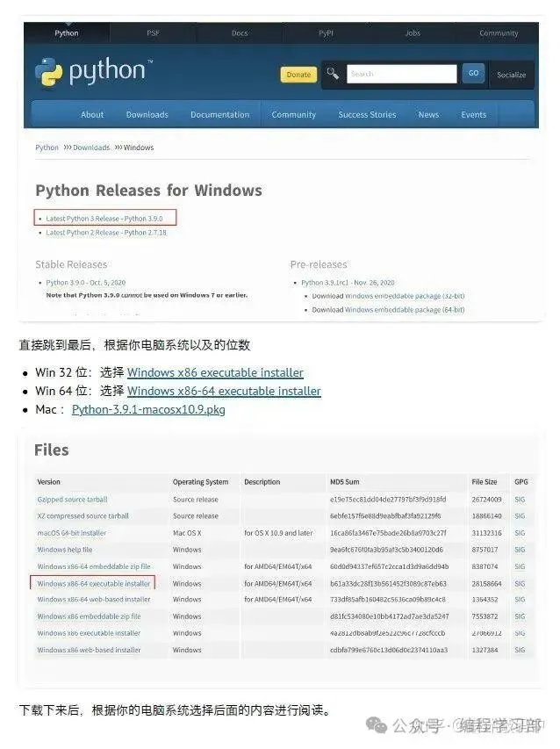Select the top-bar Community tab
The width and height of the screenshot is (560, 749).
(499, 33)
